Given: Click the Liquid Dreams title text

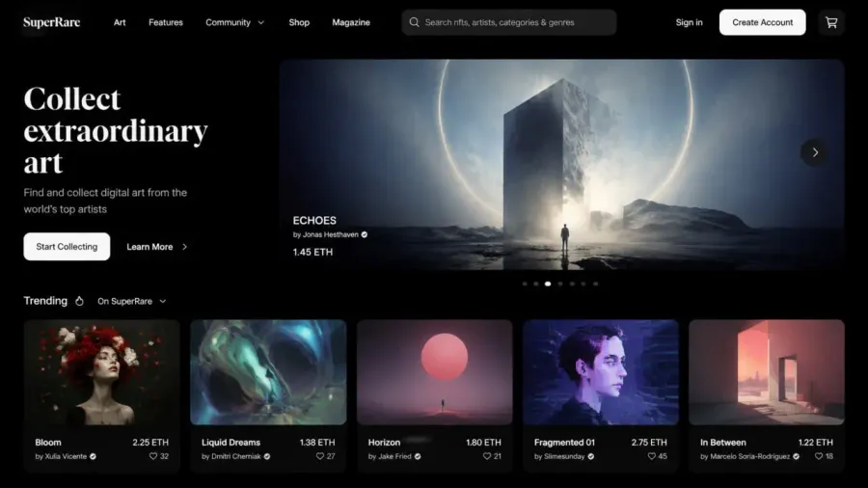Looking at the screenshot, I should click(231, 443).
